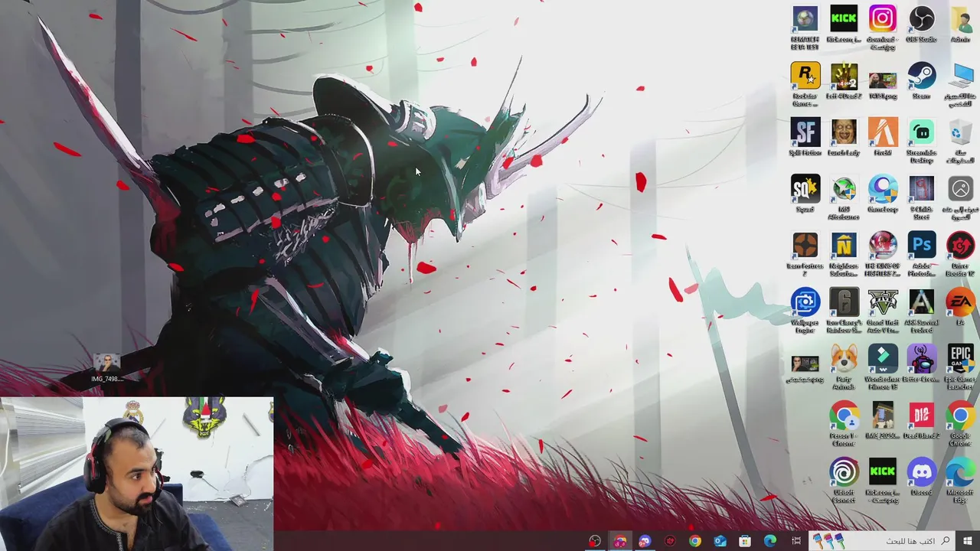Select the Kick.com copy .png beside Ubisoft Connect

(883, 481)
